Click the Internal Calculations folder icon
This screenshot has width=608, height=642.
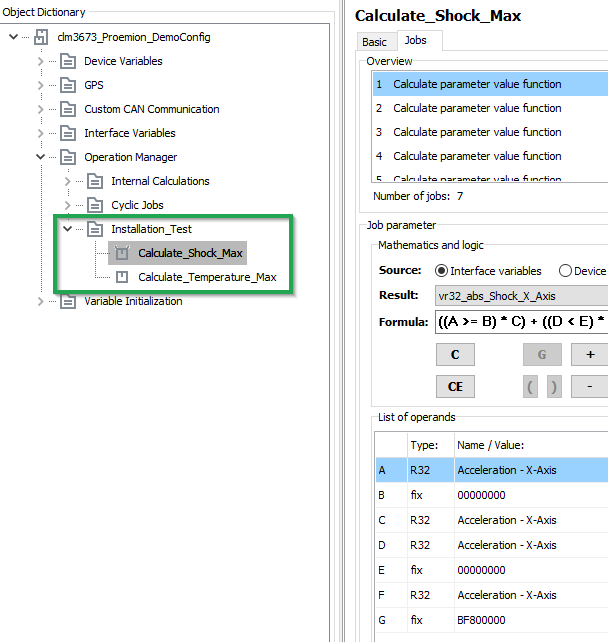[95, 181]
